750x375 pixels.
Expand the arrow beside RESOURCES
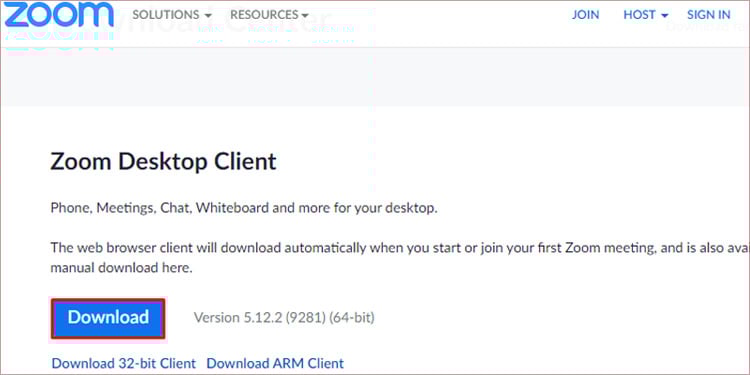(305, 16)
